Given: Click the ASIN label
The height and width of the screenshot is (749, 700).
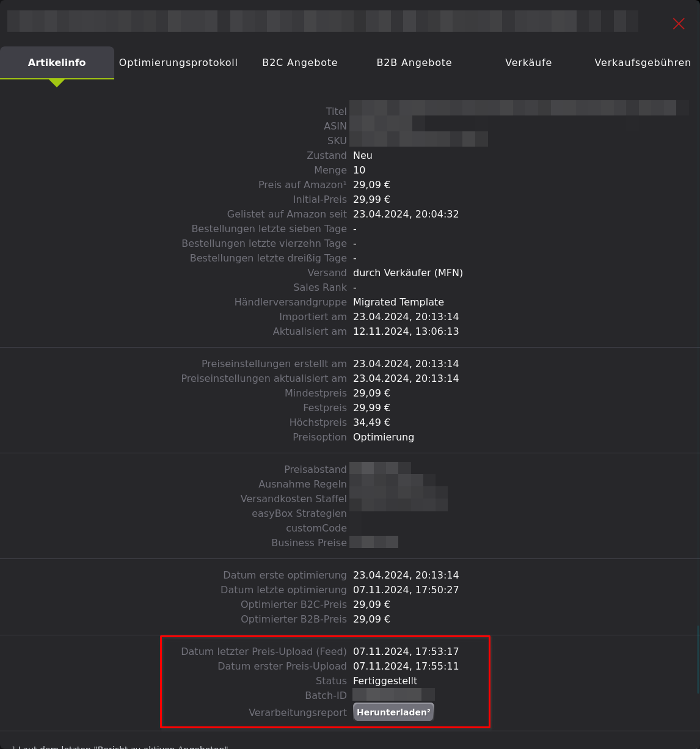Looking at the screenshot, I should (335, 126).
